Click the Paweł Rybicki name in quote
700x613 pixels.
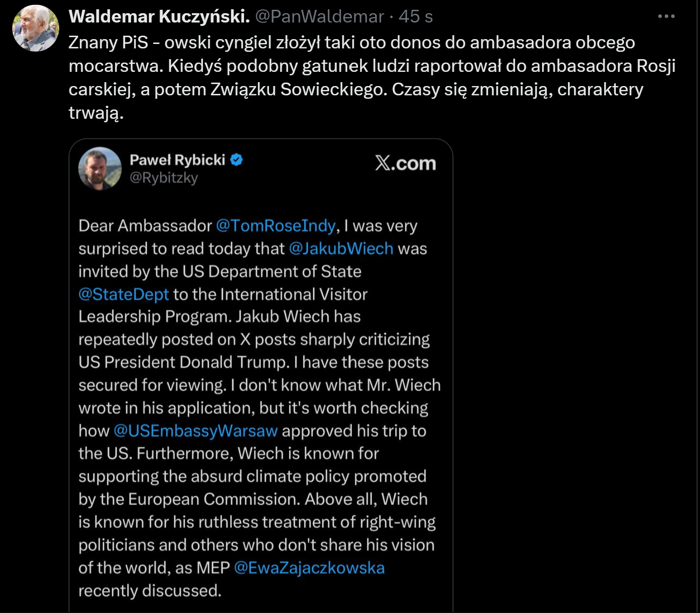click(177, 160)
